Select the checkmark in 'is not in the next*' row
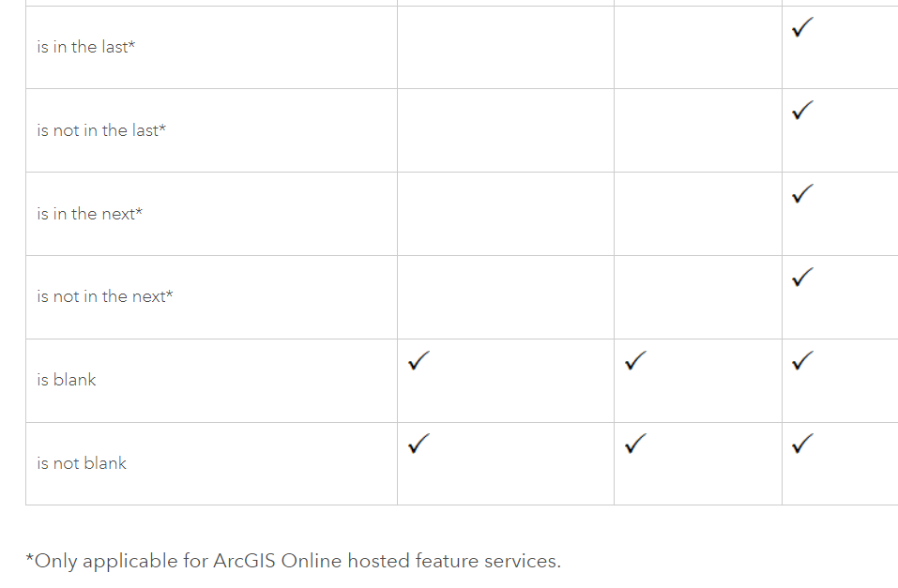The image size is (898, 588). click(x=801, y=278)
